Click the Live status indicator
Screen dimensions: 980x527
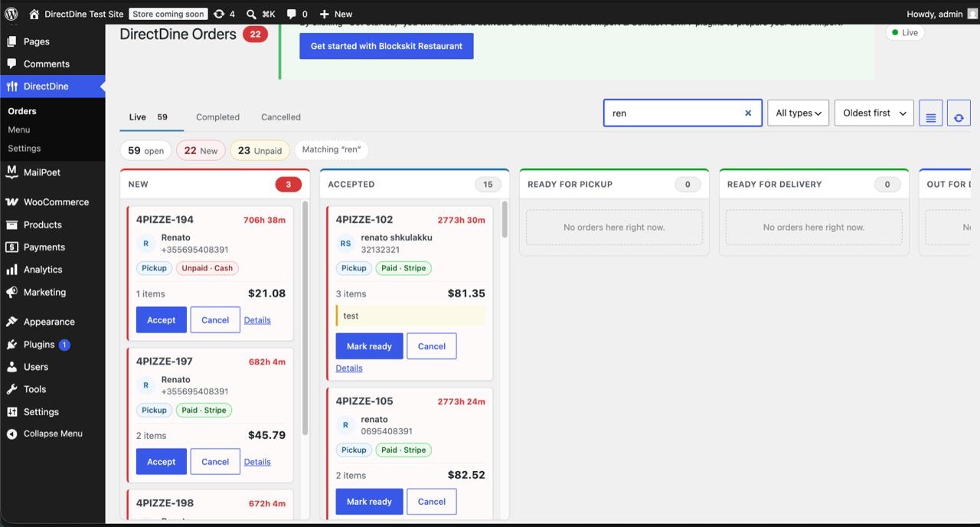coord(904,32)
